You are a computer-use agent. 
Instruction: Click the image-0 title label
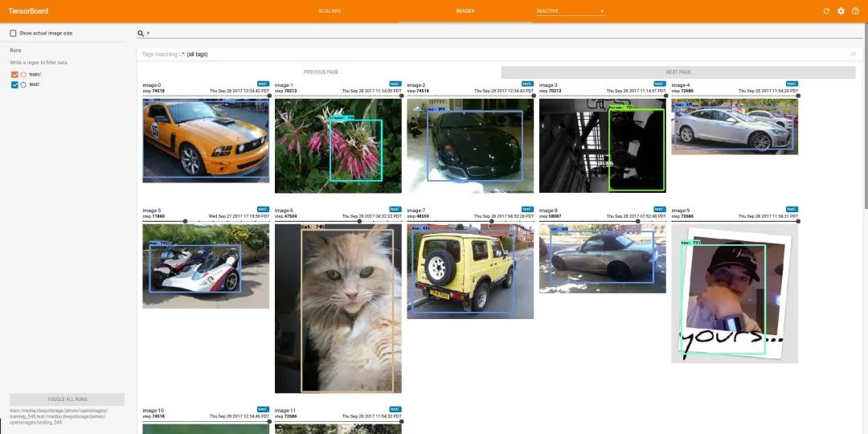pyautogui.click(x=152, y=85)
